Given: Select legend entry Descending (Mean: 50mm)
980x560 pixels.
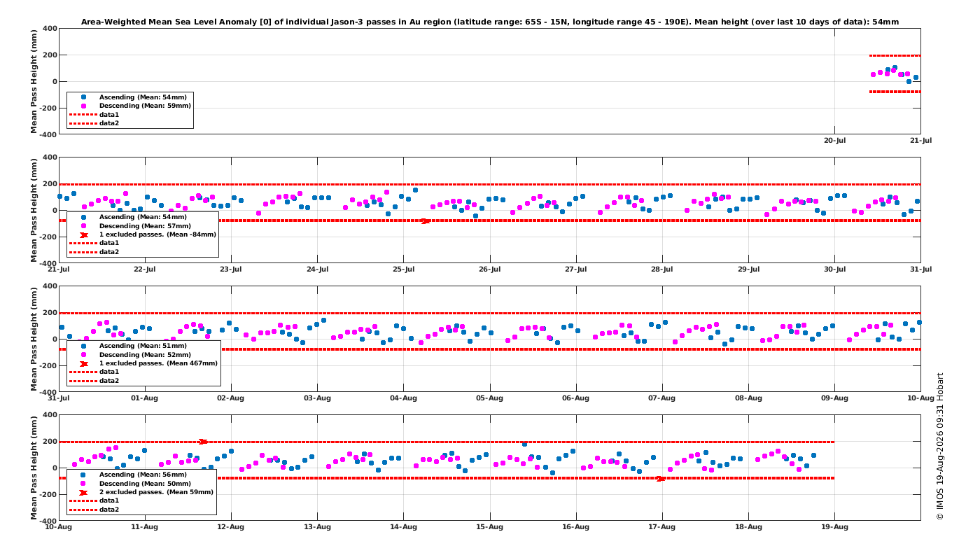Looking at the screenshot, I should (145, 483).
